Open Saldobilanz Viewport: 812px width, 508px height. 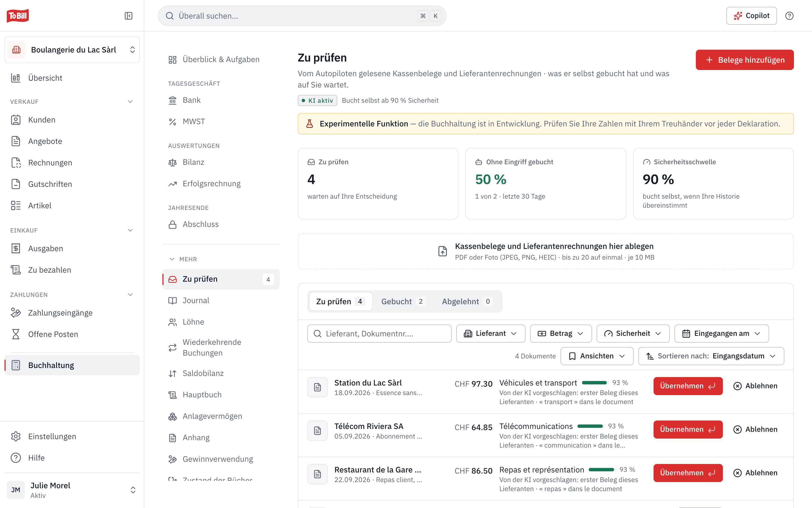click(x=221, y=373)
